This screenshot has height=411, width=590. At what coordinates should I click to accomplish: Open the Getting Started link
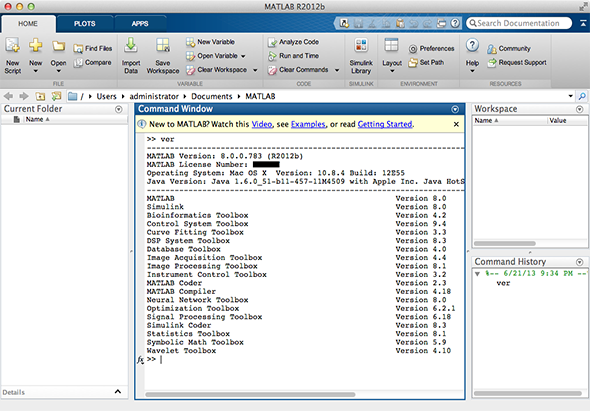[385, 124]
